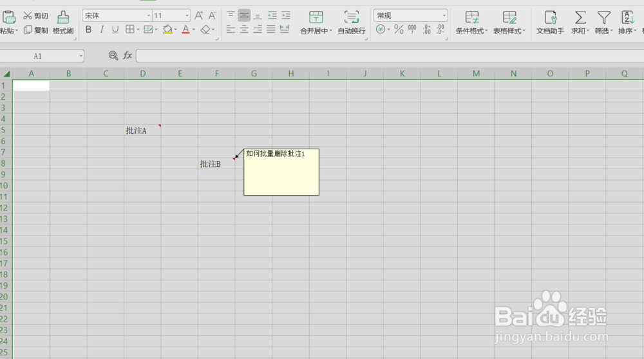Decrease font size with A- icon
The width and height of the screenshot is (644, 359).
212,15
